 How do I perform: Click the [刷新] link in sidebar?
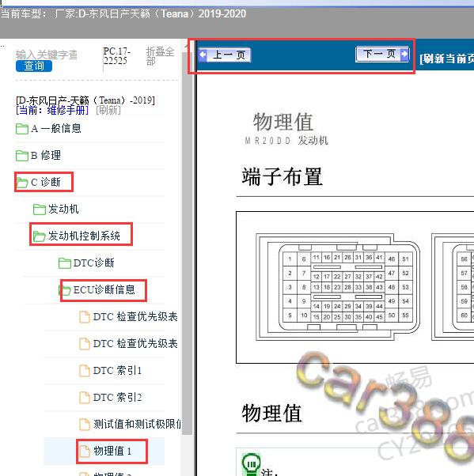pos(108,110)
